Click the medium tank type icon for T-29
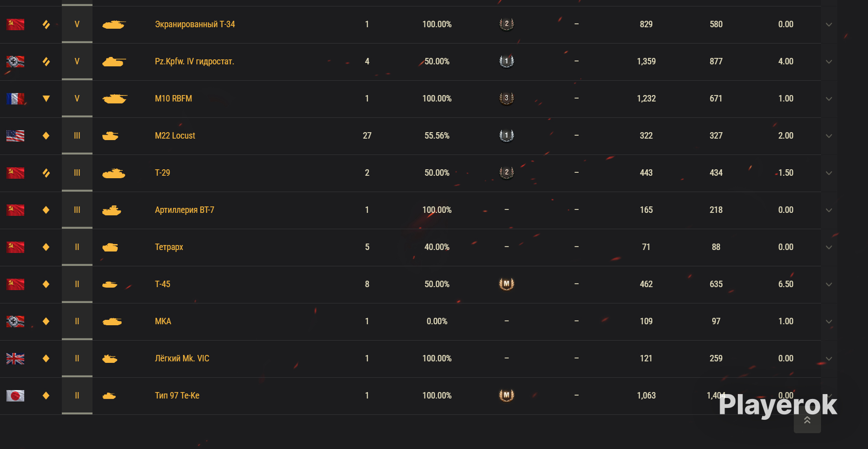 coord(46,173)
